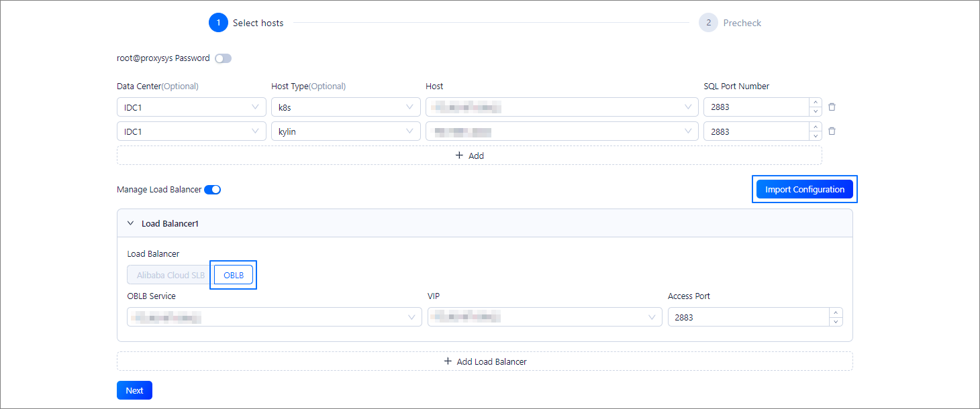
Task: Increase the Access Port value
Action: (x=836, y=312)
